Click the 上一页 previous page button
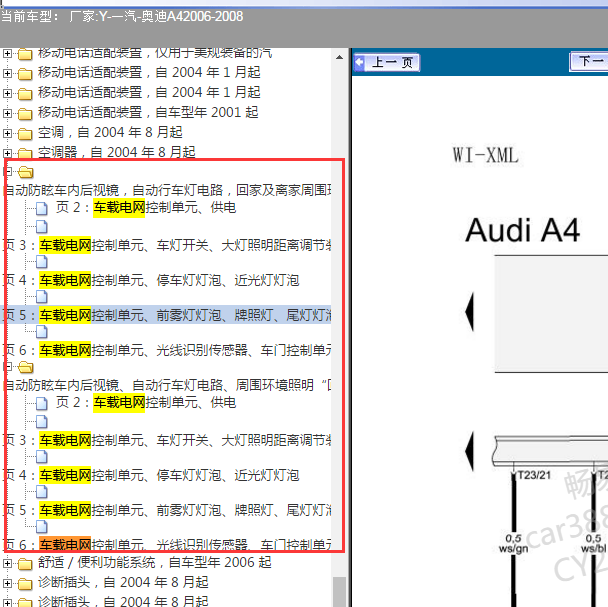This screenshot has height=607, width=608. (387, 62)
